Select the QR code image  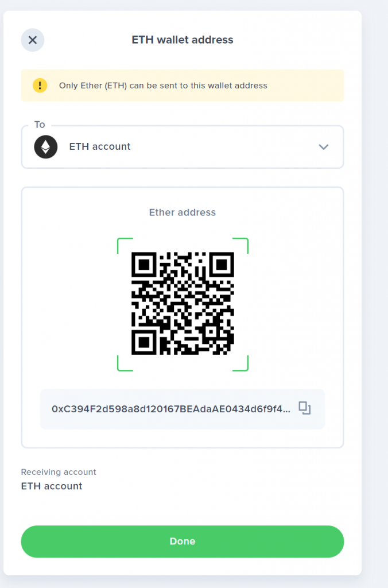[x=183, y=303]
